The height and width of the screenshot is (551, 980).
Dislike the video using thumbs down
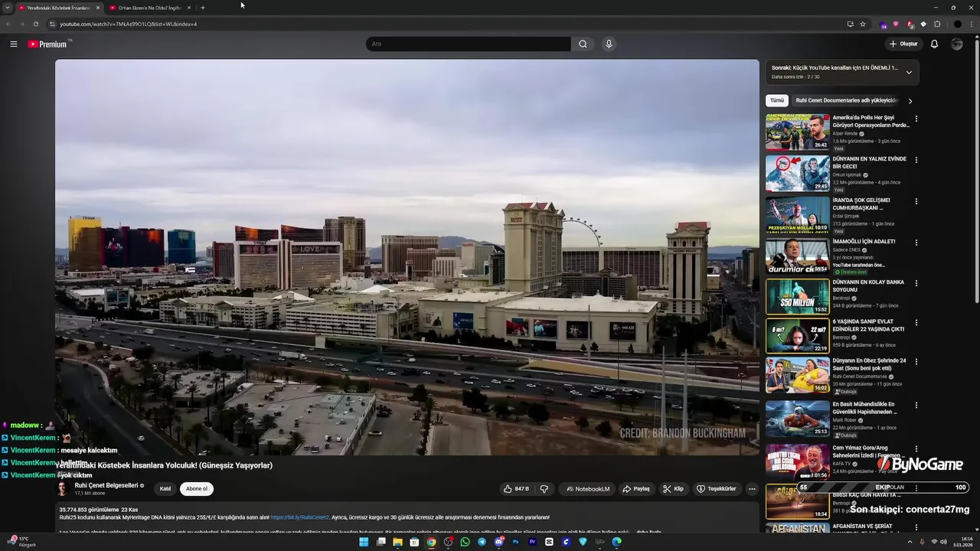[x=544, y=489]
